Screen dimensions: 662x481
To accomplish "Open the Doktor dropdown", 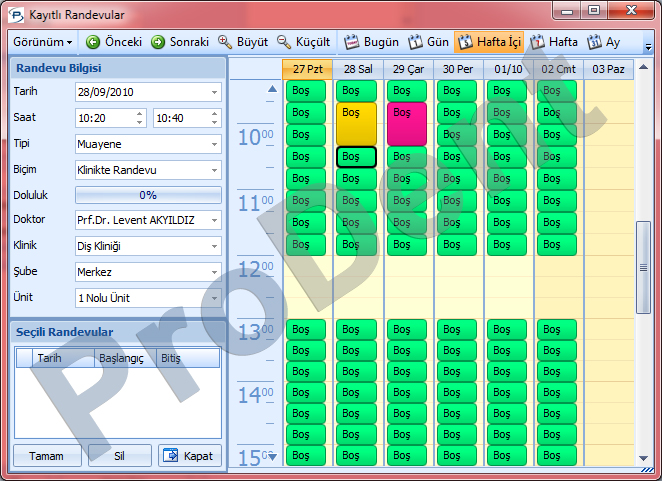I will (x=214, y=220).
